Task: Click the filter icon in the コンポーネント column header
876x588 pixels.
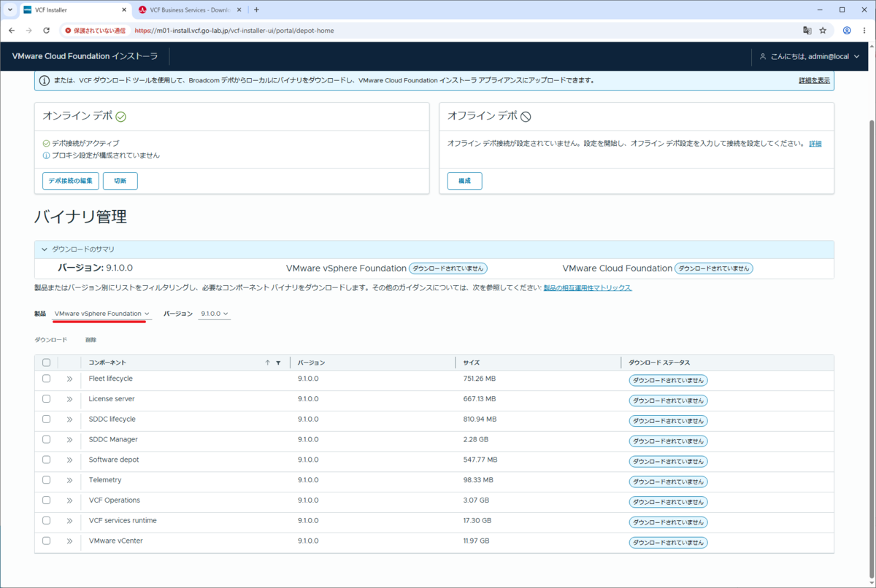Action: click(x=278, y=363)
